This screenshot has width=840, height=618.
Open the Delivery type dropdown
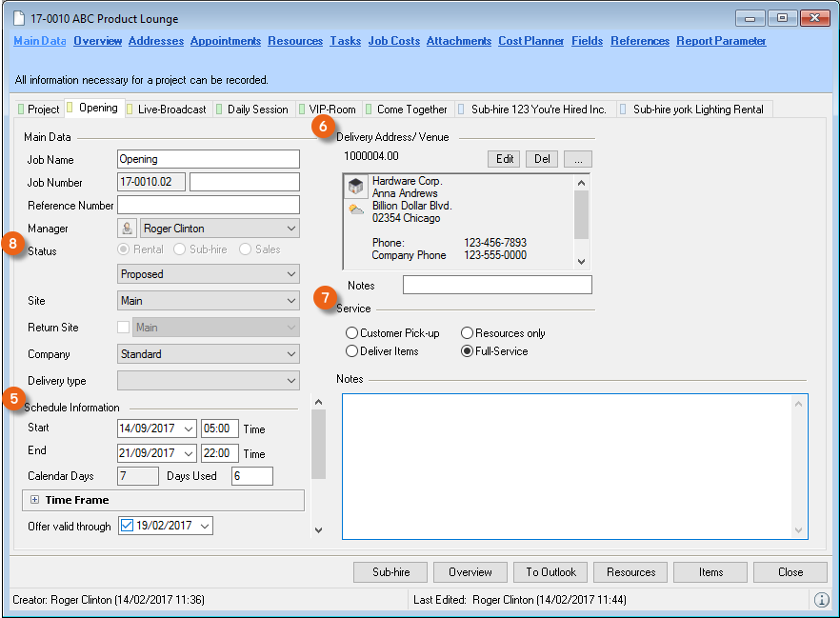coord(208,381)
